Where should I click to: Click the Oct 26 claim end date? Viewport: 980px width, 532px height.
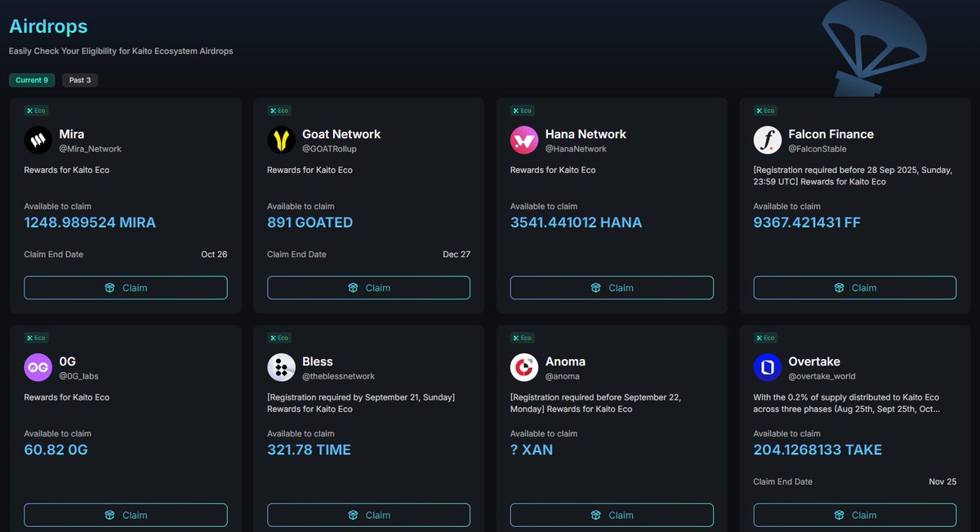tap(214, 255)
